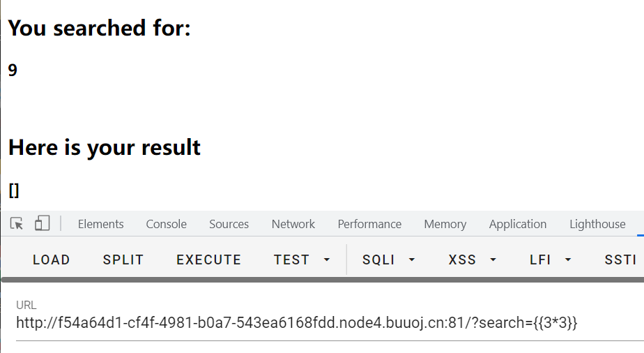This screenshot has width=644, height=353.
Task: Focus the HackBar URL text field
Action: pos(296,323)
